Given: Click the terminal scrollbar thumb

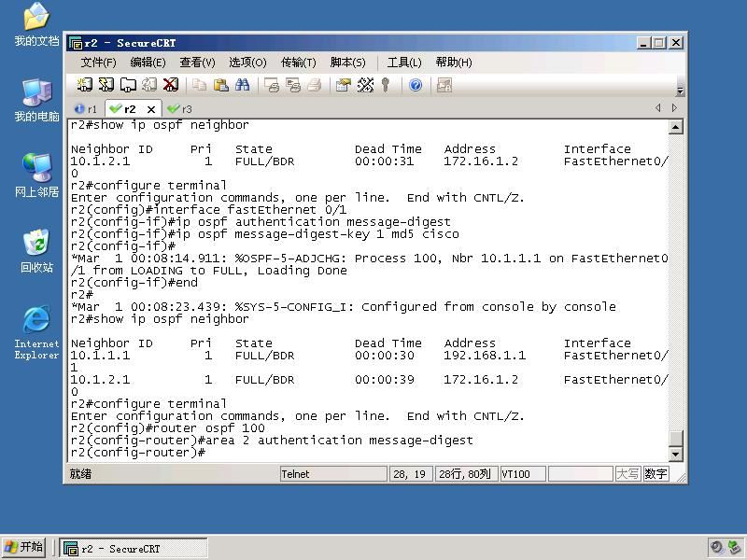Looking at the screenshot, I should [x=675, y=439].
